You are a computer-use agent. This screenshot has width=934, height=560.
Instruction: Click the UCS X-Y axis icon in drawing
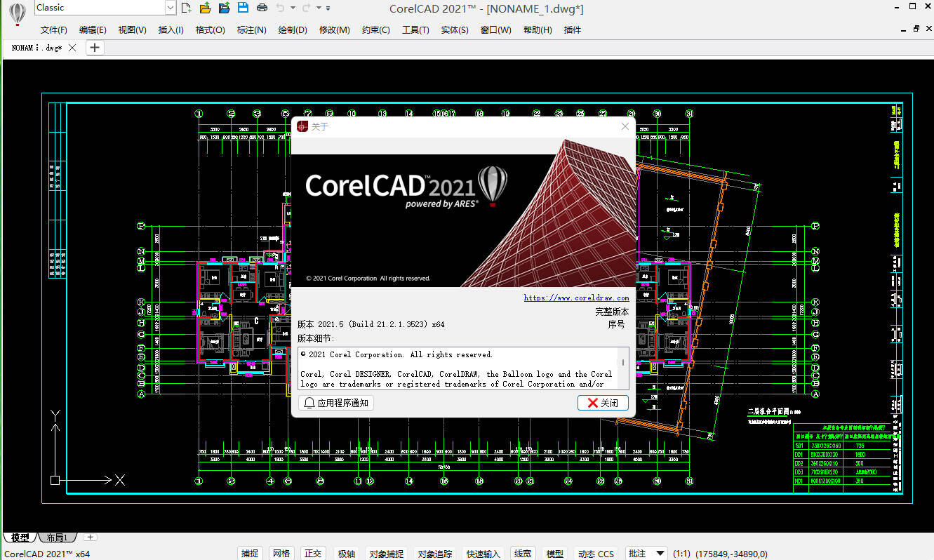(x=87, y=448)
